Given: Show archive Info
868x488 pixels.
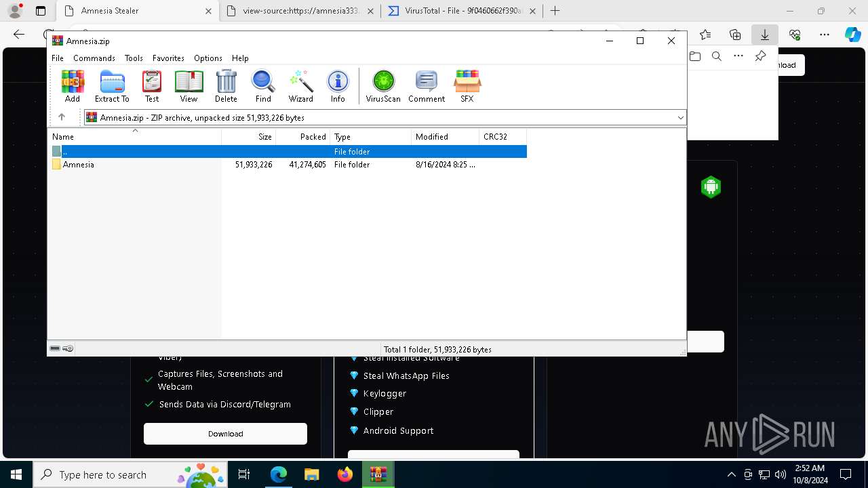Looking at the screenshot, I should [x=338, y=86].
